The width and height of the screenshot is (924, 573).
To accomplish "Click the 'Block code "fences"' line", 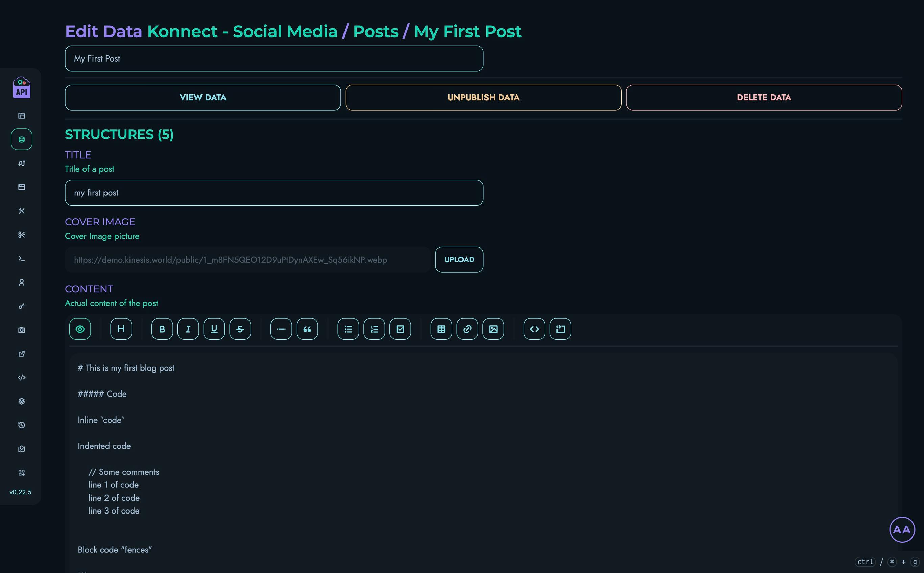I will [115, 549].
